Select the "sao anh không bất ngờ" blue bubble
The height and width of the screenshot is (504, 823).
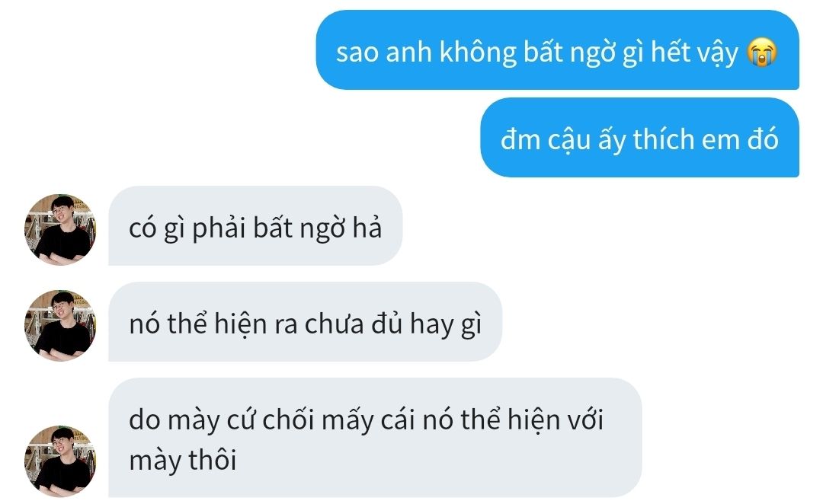pyautogui.click(x=557, y=49)
